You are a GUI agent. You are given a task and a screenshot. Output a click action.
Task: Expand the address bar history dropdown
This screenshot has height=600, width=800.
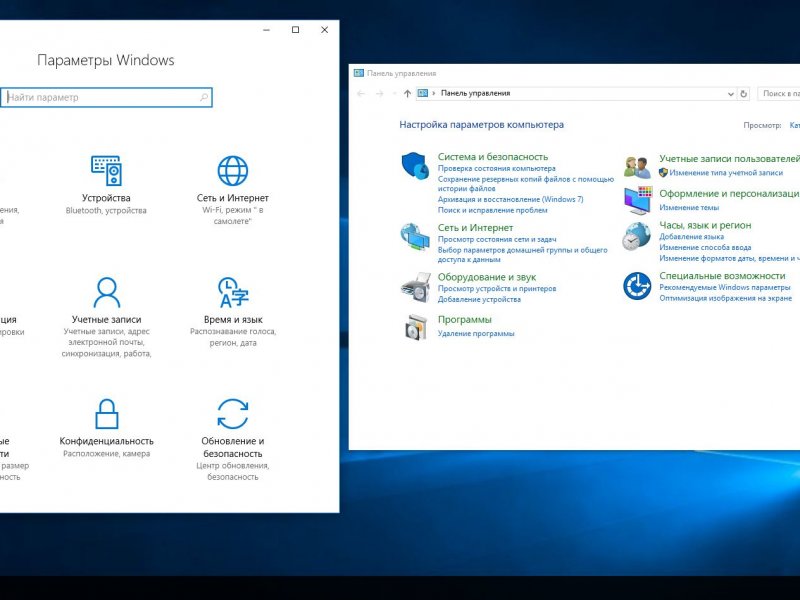point(731,94)
